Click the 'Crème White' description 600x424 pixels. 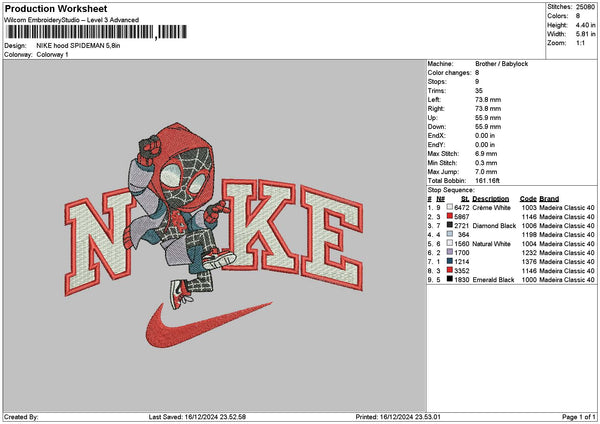click(x=491, y=208)
